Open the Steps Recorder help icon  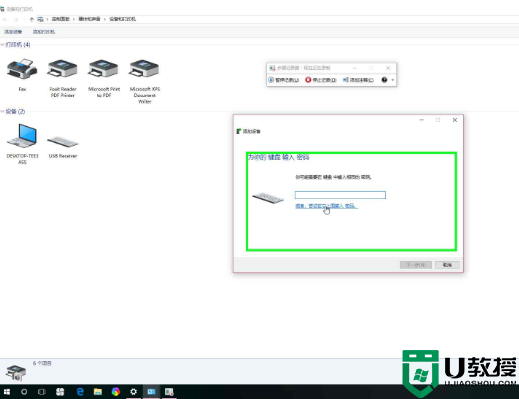pos(384,80)
